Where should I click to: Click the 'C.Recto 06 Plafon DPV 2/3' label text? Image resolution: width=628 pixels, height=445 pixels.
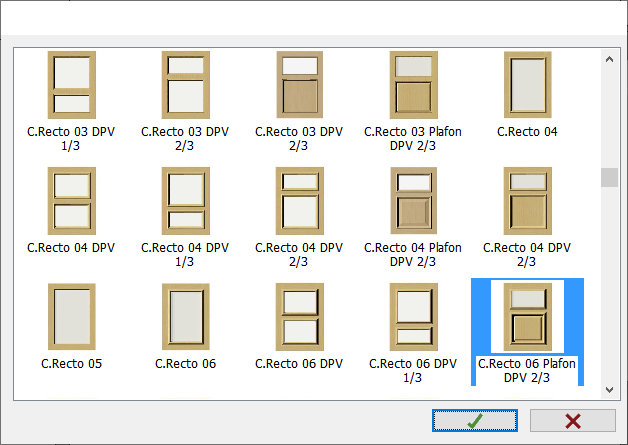tap(527, 370)
